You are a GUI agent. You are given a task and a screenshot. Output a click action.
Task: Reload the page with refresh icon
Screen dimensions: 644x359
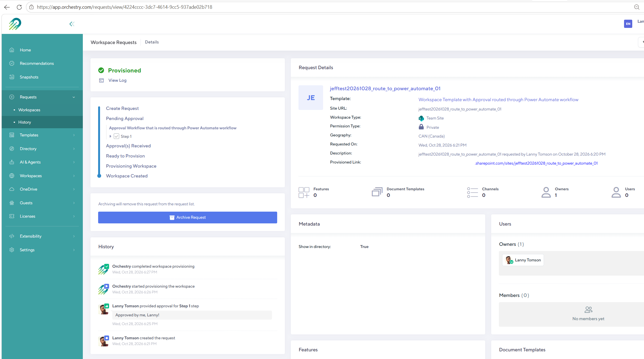coord(19,7)
